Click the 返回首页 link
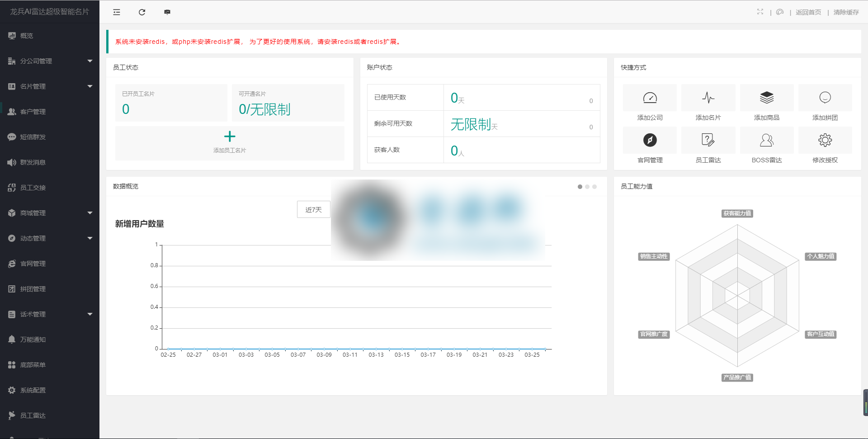Image resolution: width=868 pixels, height=439 pixels. point(808,12)
